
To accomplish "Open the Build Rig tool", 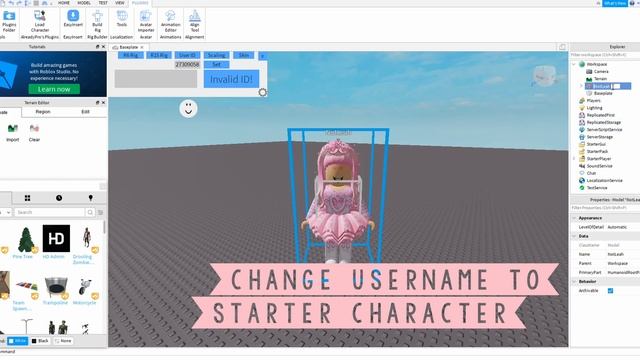I will pos(97,21).
